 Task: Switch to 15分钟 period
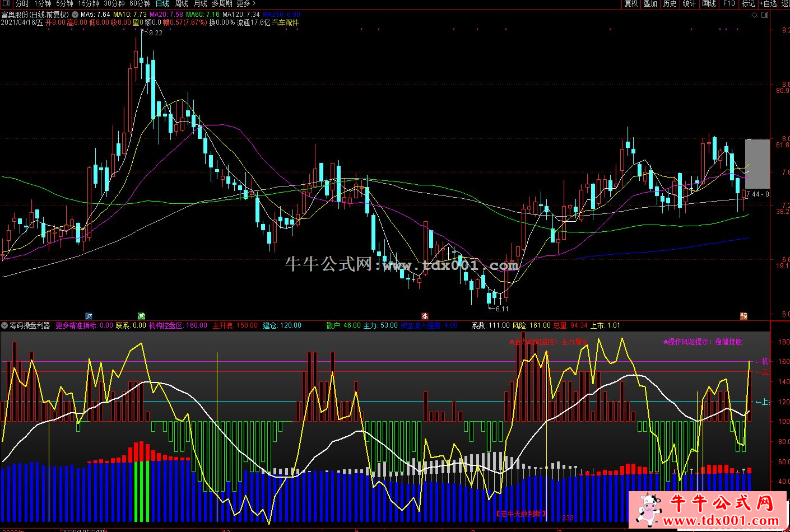tap(89, 3)
